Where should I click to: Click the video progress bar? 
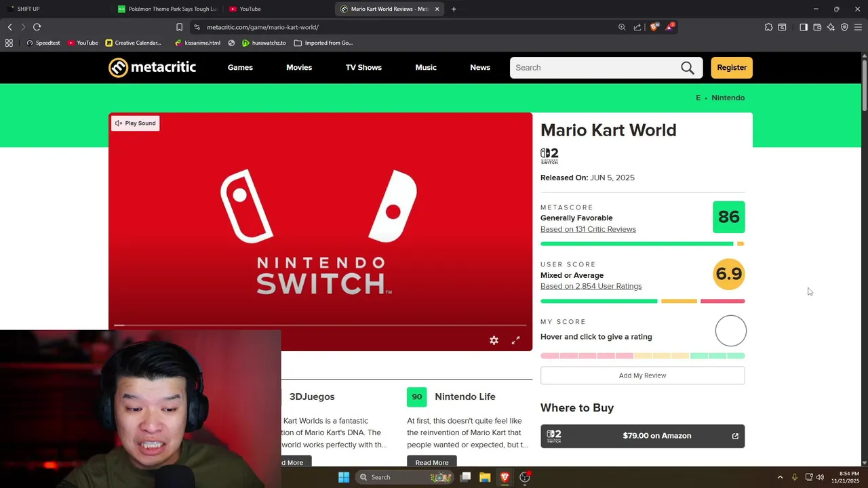320,325
